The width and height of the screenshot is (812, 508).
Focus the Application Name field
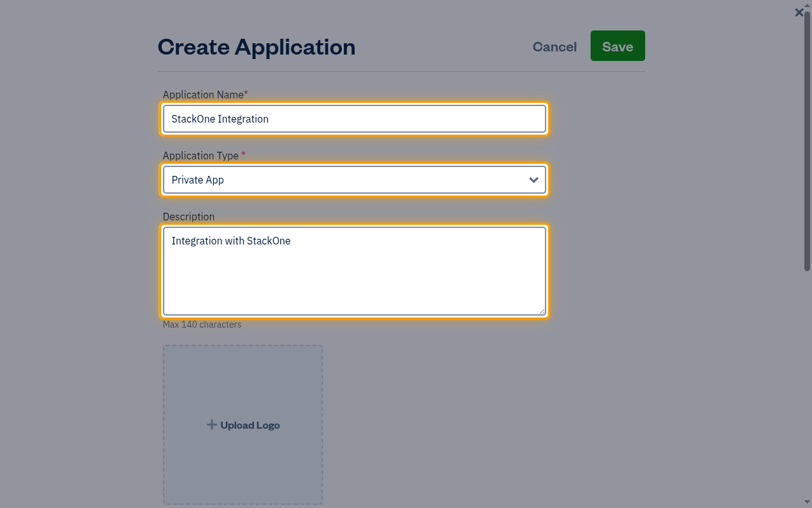[355, 119]
